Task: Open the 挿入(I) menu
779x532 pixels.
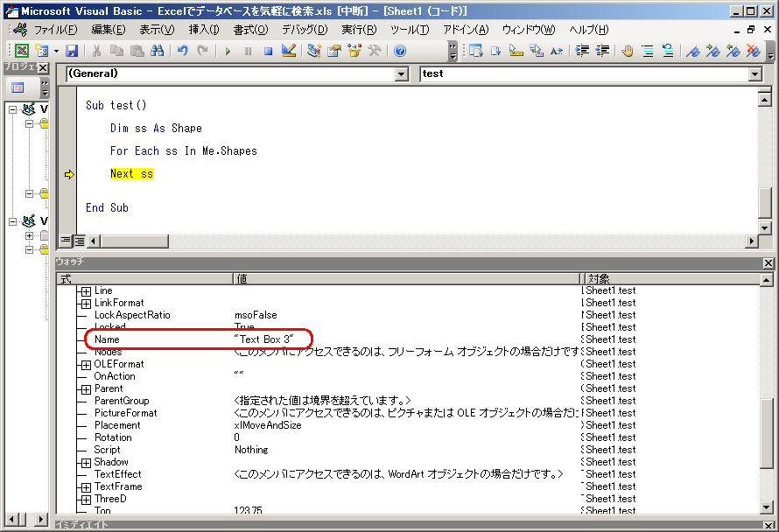Action: point(204,30)
